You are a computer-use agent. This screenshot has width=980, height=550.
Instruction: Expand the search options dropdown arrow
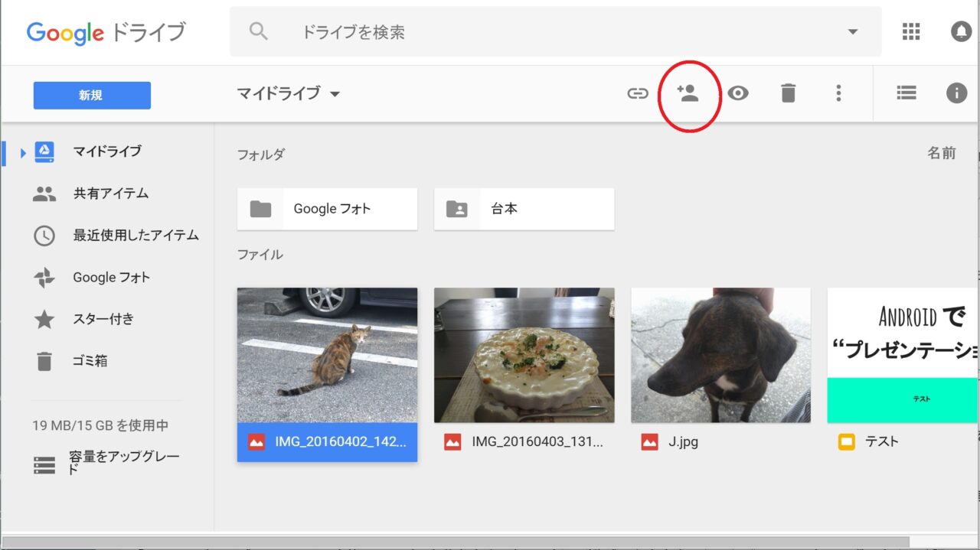point(853,32)
